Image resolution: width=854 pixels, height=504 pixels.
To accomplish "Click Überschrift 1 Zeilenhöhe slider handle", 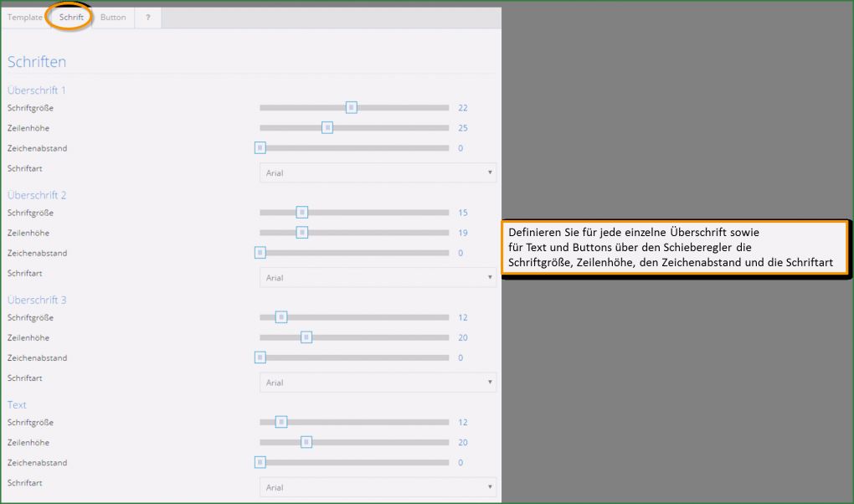I will [x=327, y=128].
